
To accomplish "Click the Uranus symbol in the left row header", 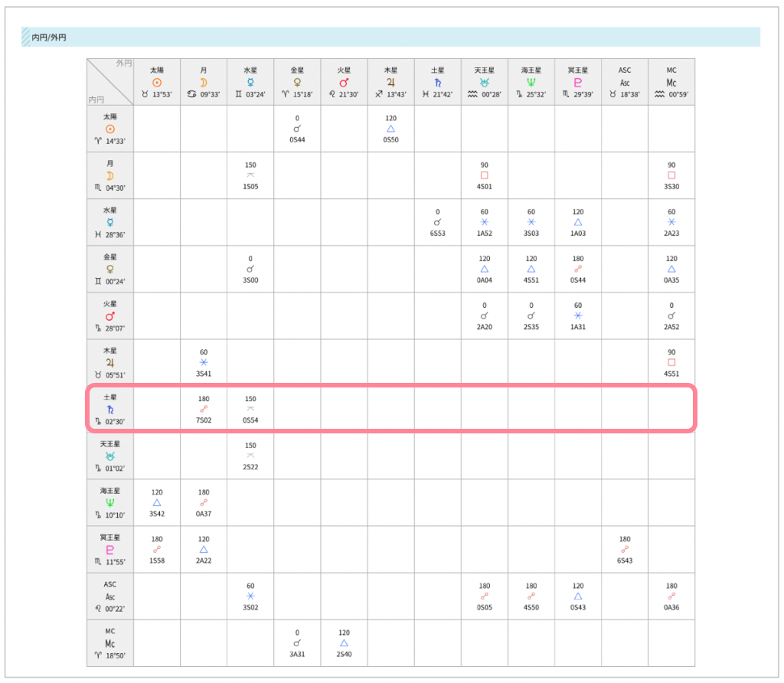I will pos(110,456).
